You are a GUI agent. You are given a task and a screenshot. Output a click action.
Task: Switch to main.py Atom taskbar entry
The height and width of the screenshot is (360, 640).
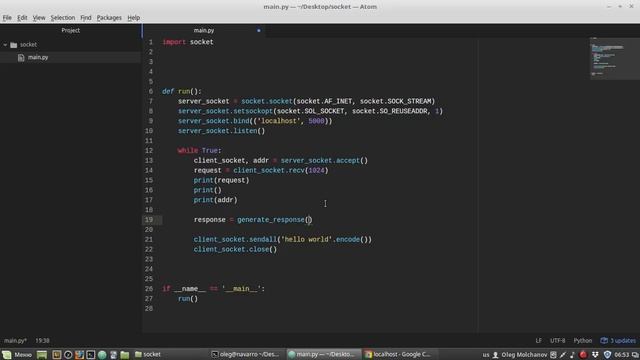323,354
